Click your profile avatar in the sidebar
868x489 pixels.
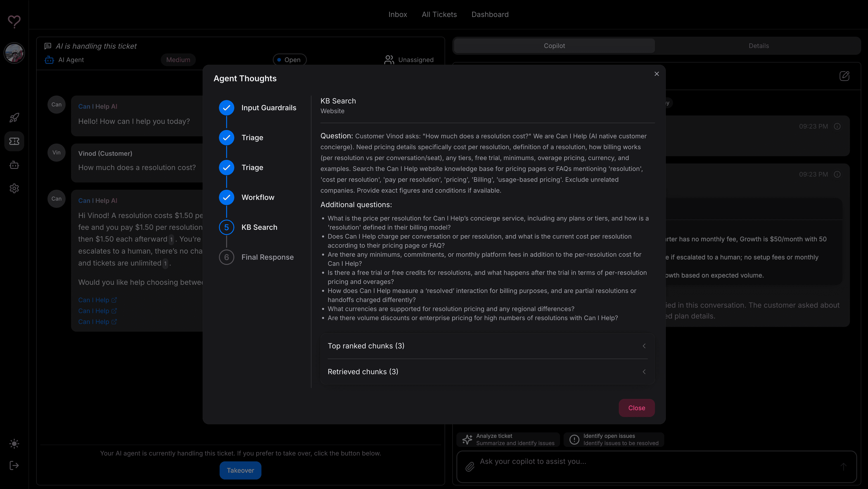coord(14,53)
